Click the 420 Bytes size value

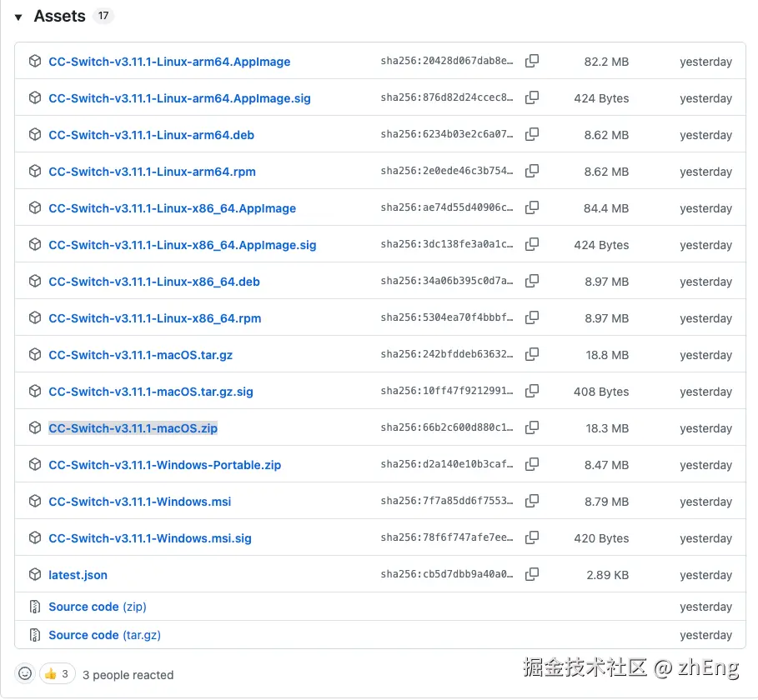[601, 538]
